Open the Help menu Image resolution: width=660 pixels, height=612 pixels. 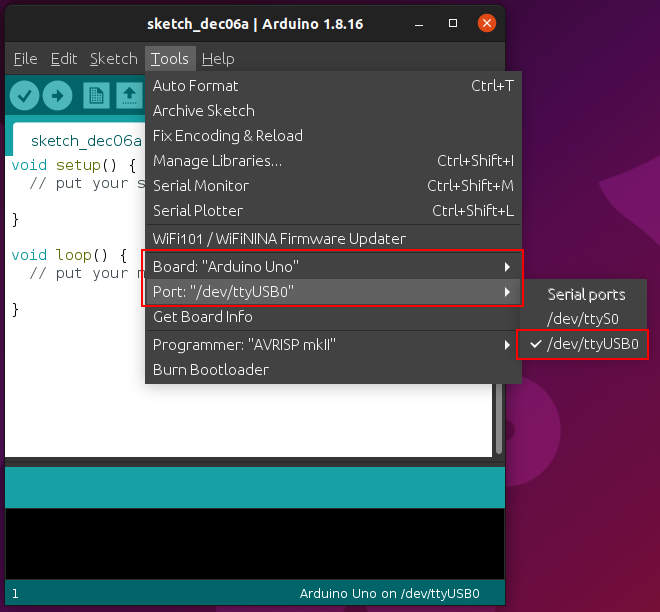click(218, 59)
